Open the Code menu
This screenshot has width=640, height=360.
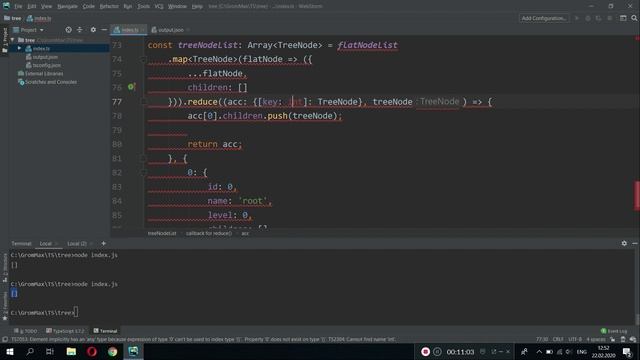click(88, 6)
